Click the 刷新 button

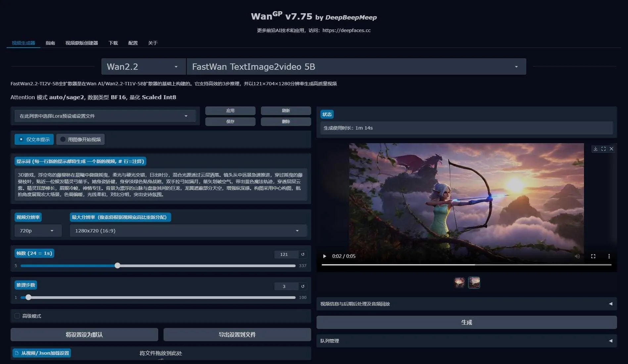point(286,110)
